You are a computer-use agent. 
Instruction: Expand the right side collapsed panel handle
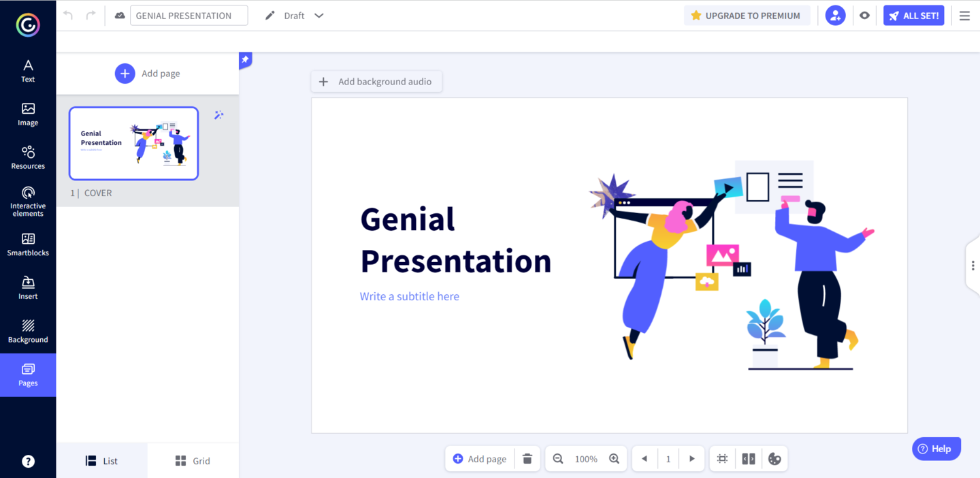[973, 266]
